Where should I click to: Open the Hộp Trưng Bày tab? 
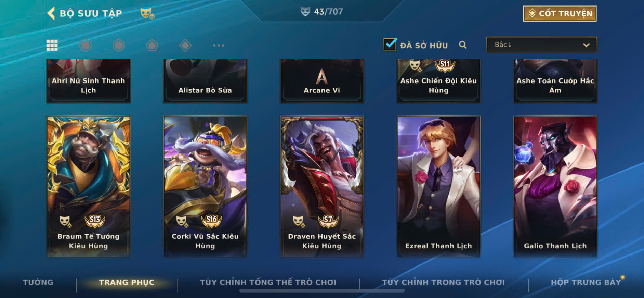click(586, 282)
